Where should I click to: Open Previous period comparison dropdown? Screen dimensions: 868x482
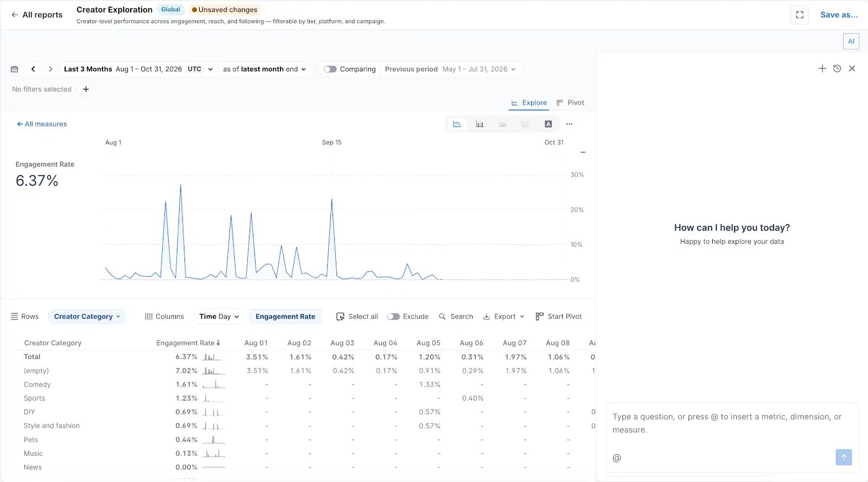(450, 69)
